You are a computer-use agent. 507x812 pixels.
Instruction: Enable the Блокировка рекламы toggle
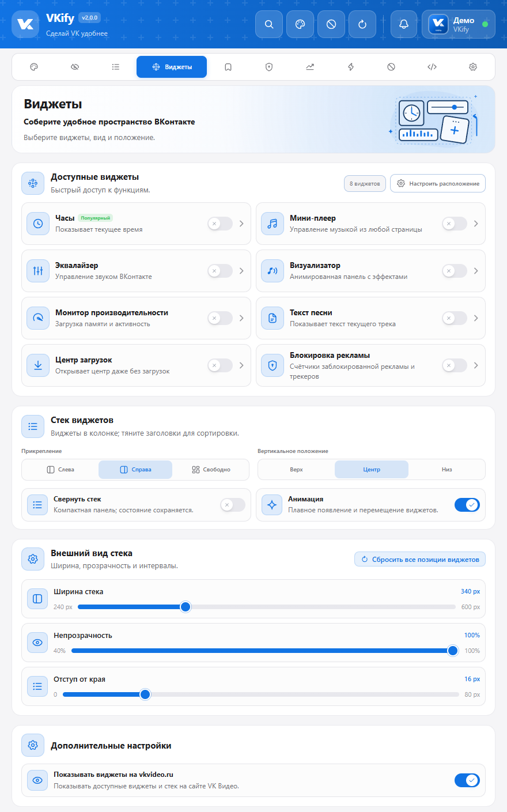[x=455, y=365]
